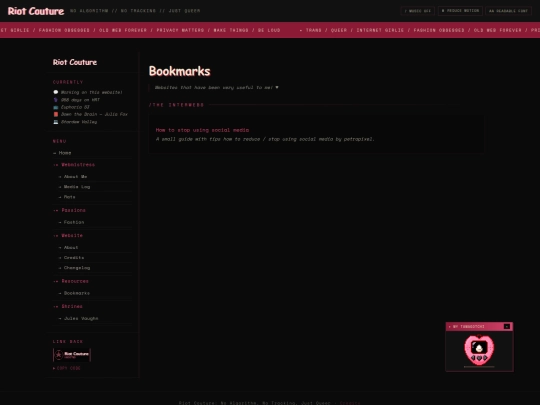This screenshot has height=405, width=540.
Task: Enable the Reduce Motion option
Action: [460, 11]
